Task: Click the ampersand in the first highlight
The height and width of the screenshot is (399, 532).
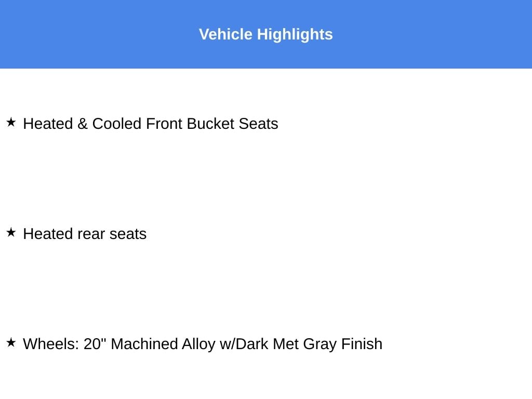Action: tap(82, 124)
